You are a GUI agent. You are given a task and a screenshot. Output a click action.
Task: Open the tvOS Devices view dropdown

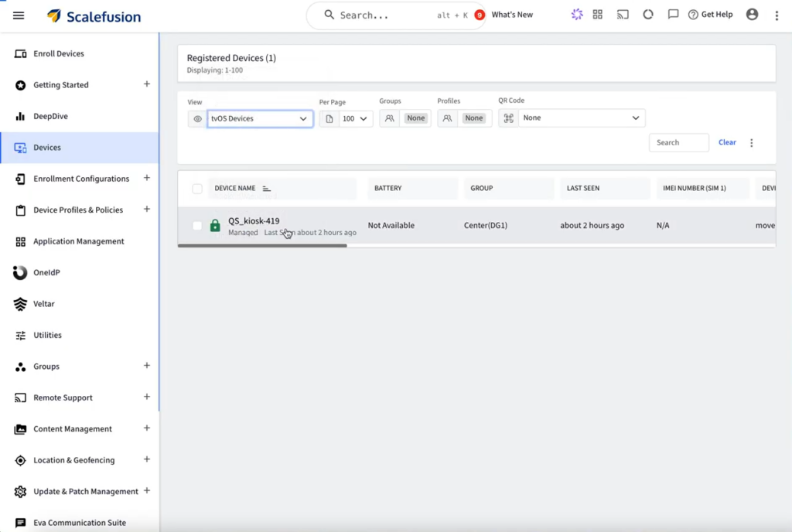[260, 118]
